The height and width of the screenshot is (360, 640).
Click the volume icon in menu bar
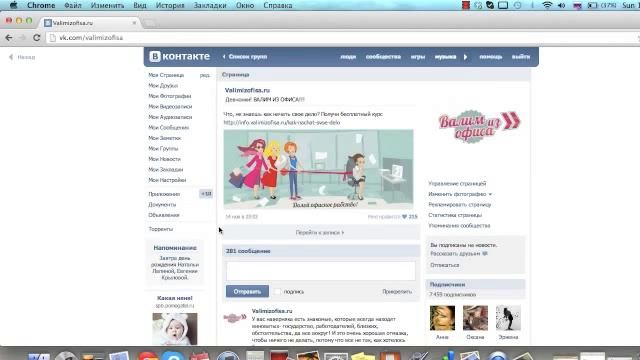tap(562, 5)
